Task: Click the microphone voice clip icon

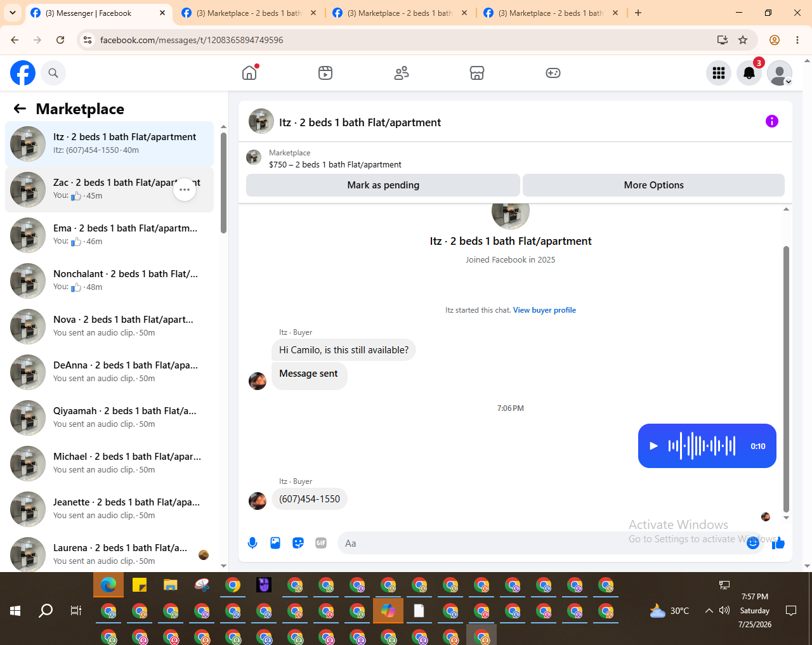Action: (252, 543)
